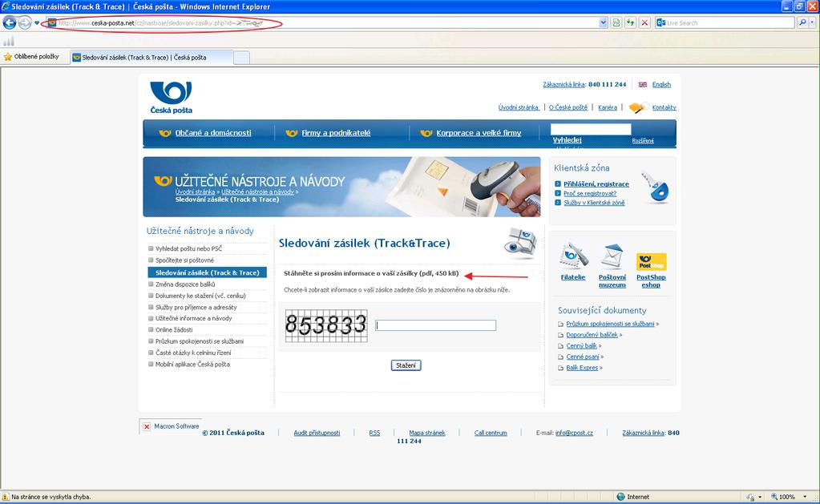Select Změna dispozice balíků sidebar item
Image resolution: width=820 pixels, height=504 pixels.
[x=185, y=284]
